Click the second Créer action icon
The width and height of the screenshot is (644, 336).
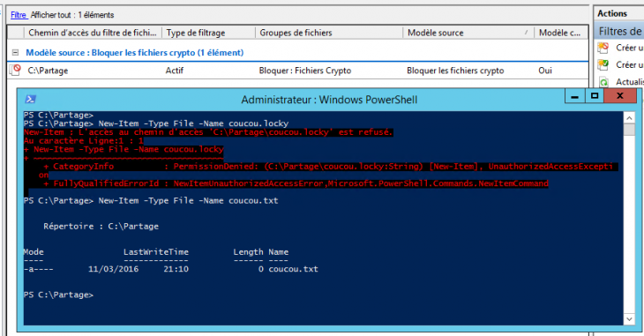click(x=603, y=65)
